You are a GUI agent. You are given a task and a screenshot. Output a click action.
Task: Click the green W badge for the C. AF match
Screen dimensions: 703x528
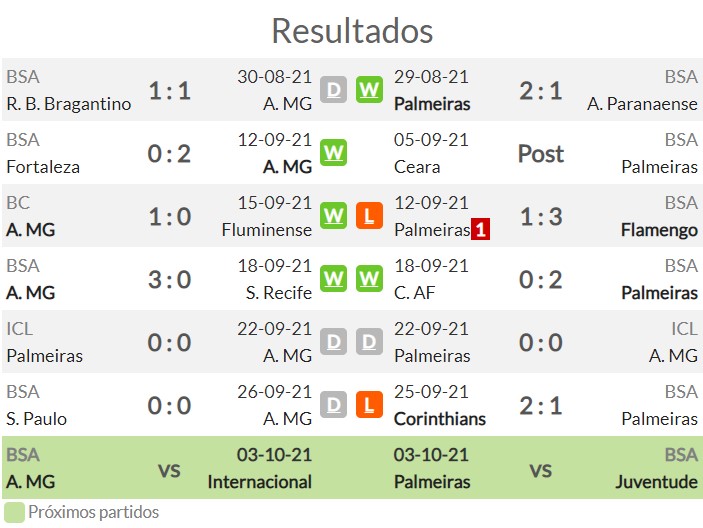[x=369, y=279]
